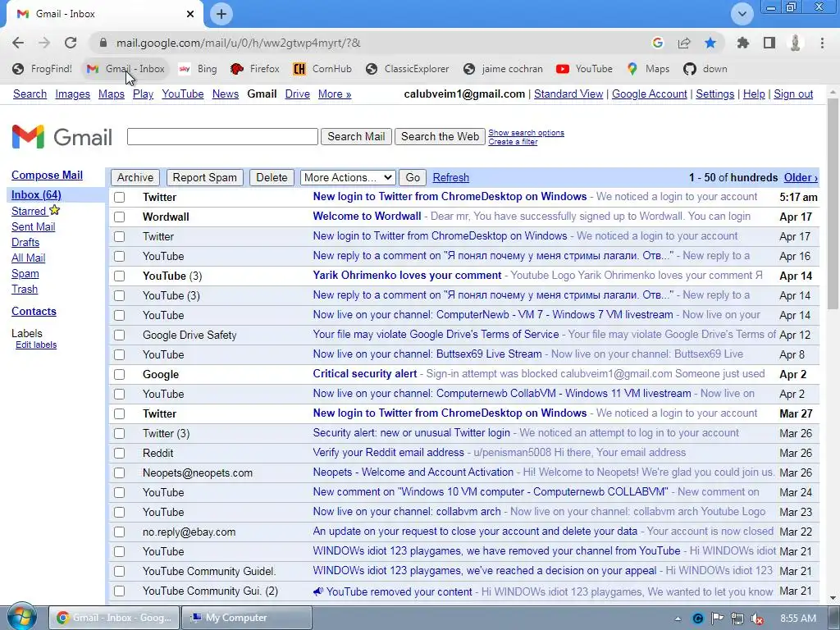Image resolution: width=840 pixels, height=630 pixels.
Task: Open the More » link in top navigation
Action: pos(335,94)
